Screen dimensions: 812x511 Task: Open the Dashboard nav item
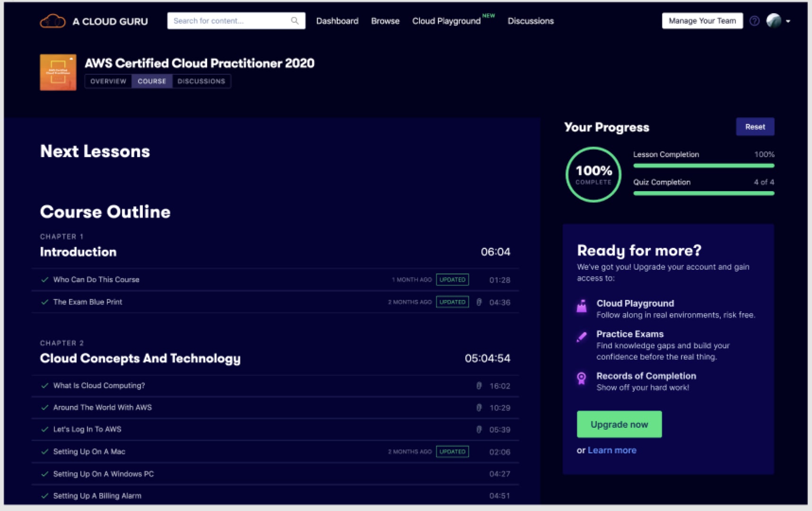(337, 21)
